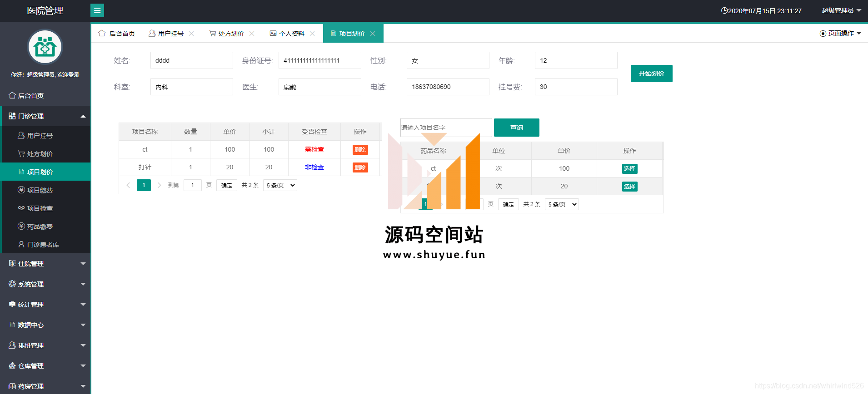Image resolution: width=868 pixels, height=394 pixels.
Task: Click the left table page number input
Action: 193,185
